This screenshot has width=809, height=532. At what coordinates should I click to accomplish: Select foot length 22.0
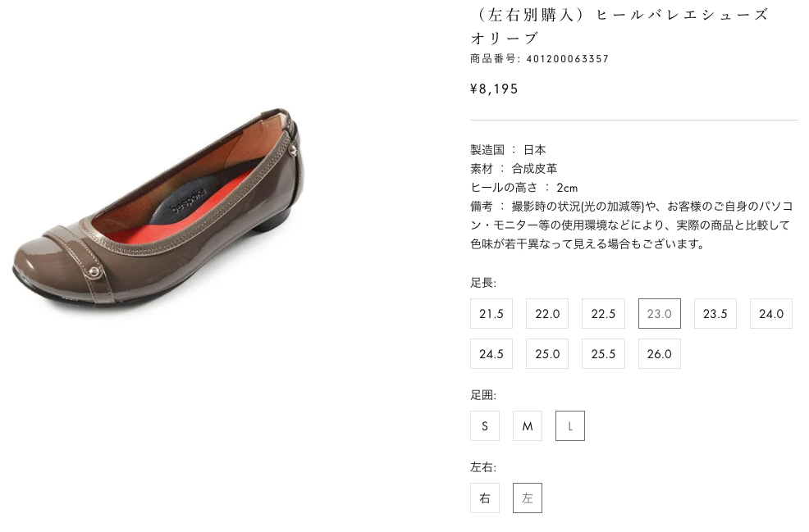547,313
